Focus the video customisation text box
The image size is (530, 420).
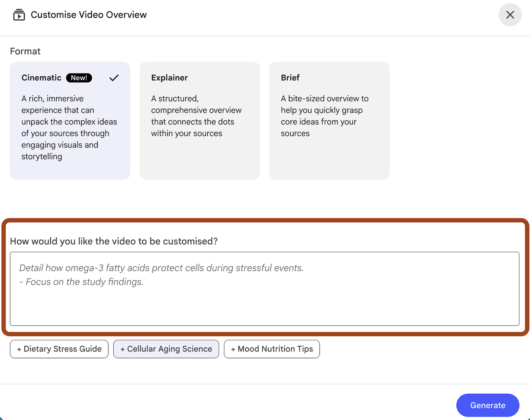(265, 289)
